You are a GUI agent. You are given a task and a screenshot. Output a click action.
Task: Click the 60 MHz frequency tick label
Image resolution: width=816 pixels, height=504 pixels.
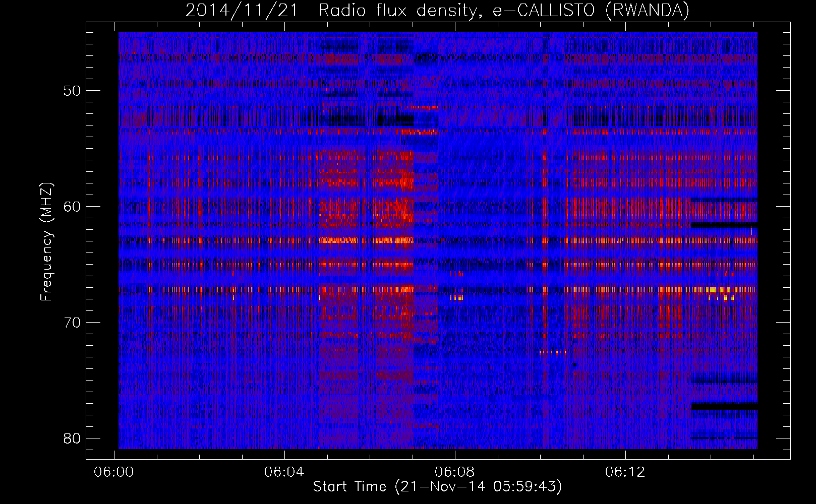[x=72, y=207]
